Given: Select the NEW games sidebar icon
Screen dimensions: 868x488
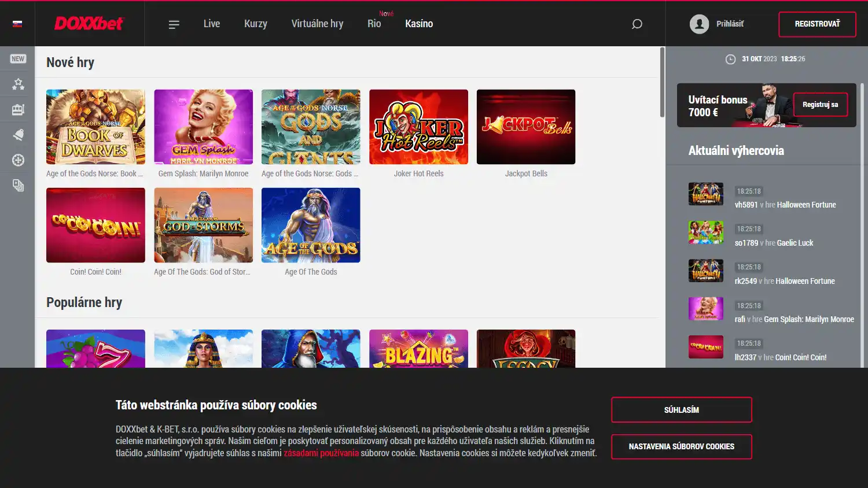Looking at the screenshot, I should point(18,59).
